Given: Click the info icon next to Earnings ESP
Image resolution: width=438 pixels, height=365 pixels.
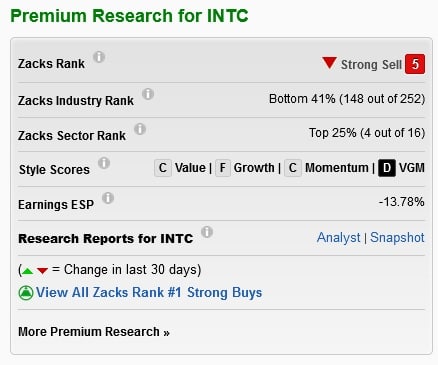Looking at the screenshot, I should [108, 198].
